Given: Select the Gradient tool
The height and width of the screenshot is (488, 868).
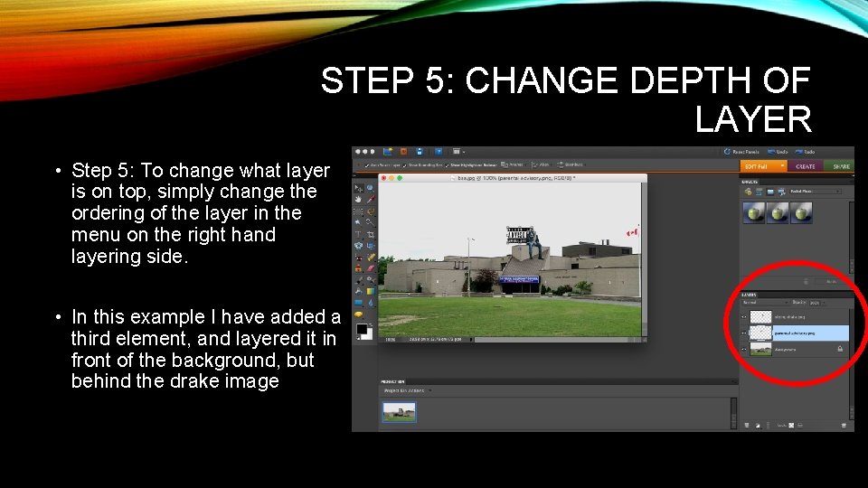Looking at the screenshot, I should (371, 291).
